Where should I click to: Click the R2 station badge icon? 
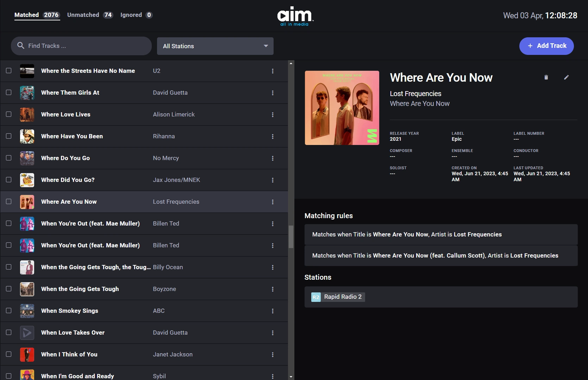(x=316, y=297)
